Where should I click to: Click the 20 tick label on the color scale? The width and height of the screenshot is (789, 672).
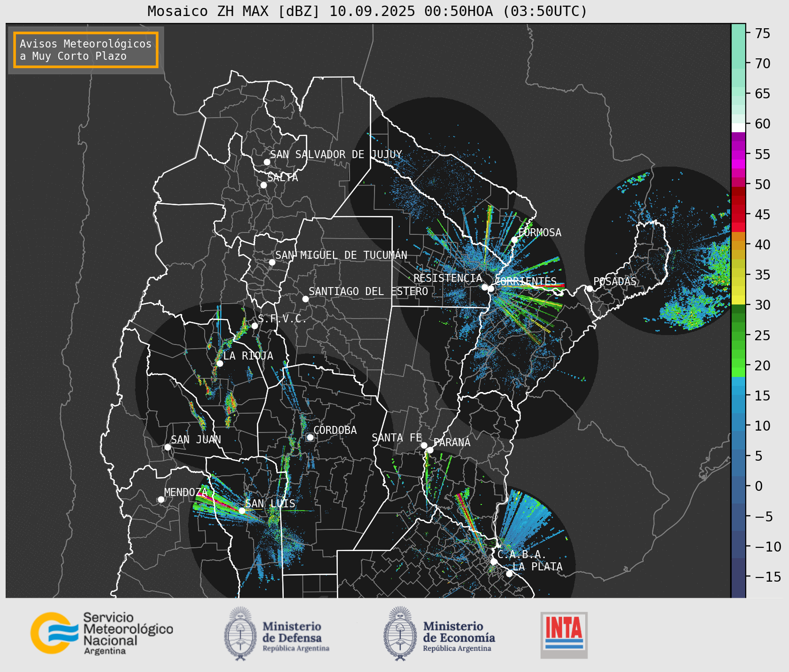pyautogui.click(x=763, y=366)
